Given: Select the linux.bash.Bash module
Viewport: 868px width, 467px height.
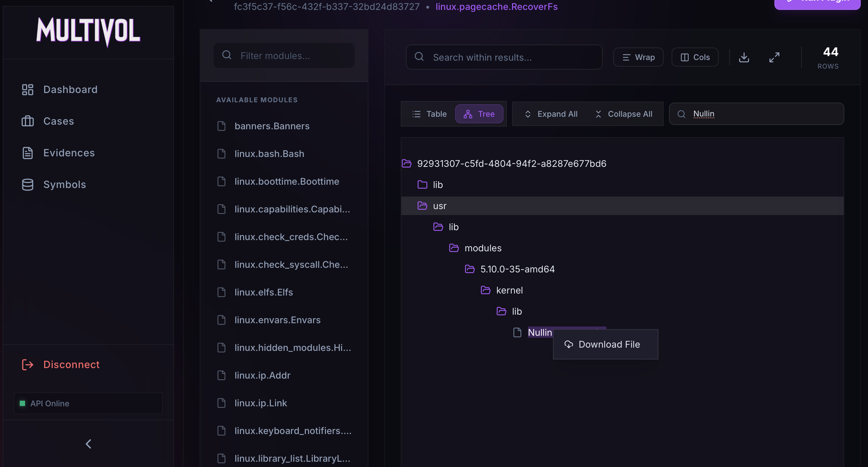Looking at the screenshot, I should coord(269,154).
